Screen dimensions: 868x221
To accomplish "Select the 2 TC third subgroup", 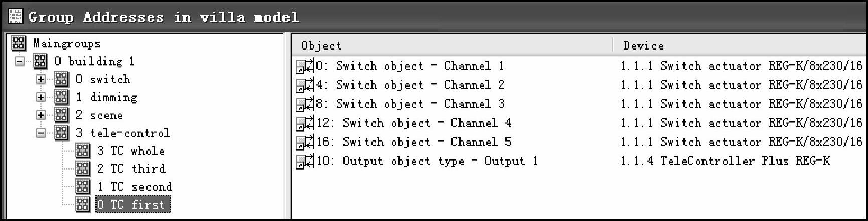I will [x=131, y=169].
